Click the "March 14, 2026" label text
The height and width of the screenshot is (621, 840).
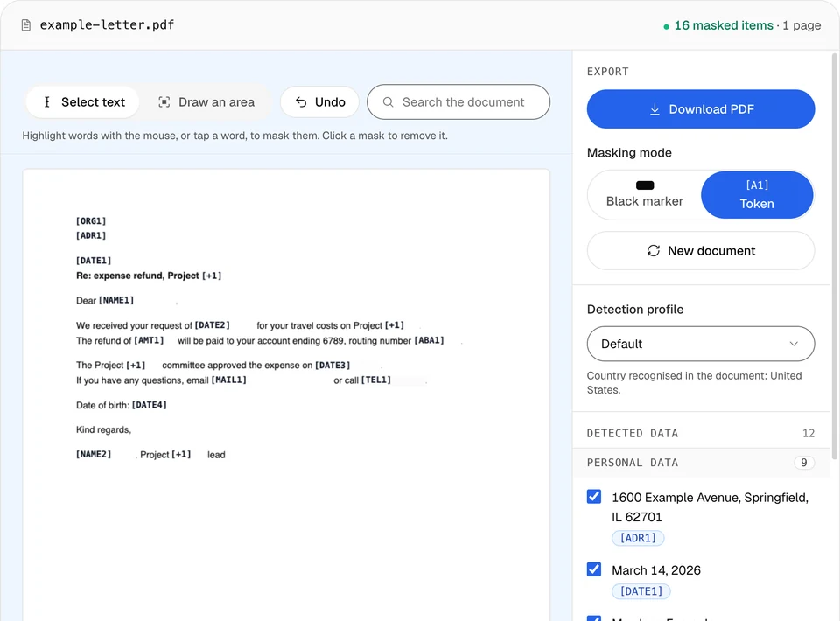(x=656, y=570)
